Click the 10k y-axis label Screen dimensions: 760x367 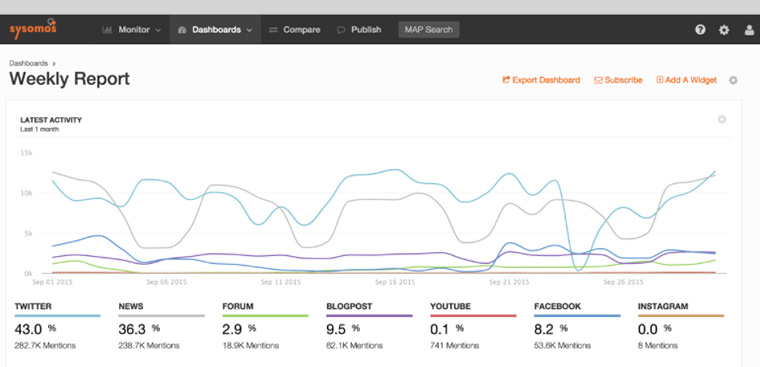tap(26, 193)
